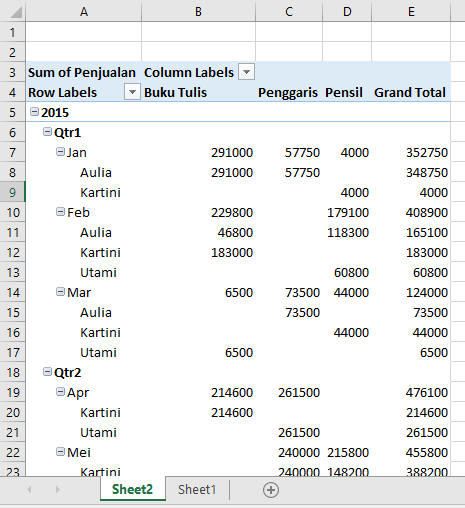Select column B header
This screenshot has width=465, height=508.
coord(198,12)
